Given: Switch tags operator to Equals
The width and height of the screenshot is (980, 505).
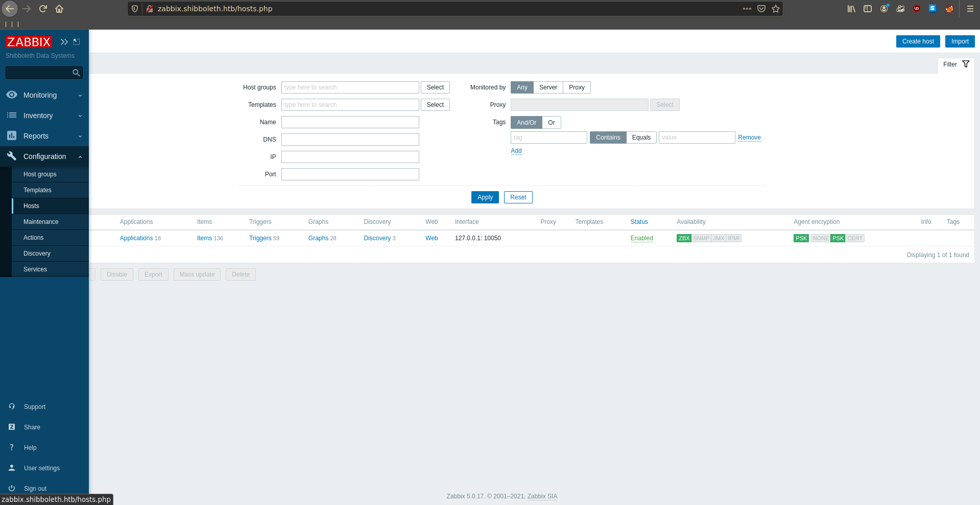Looking at the screenshot, I should tap(641, 137).
